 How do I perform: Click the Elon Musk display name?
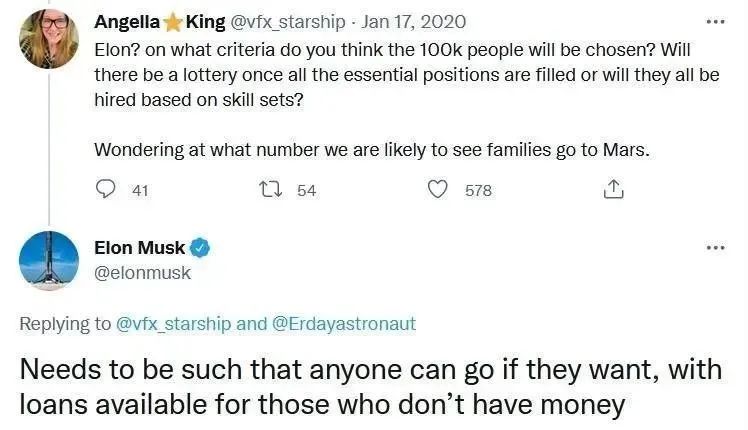(139, 247)
